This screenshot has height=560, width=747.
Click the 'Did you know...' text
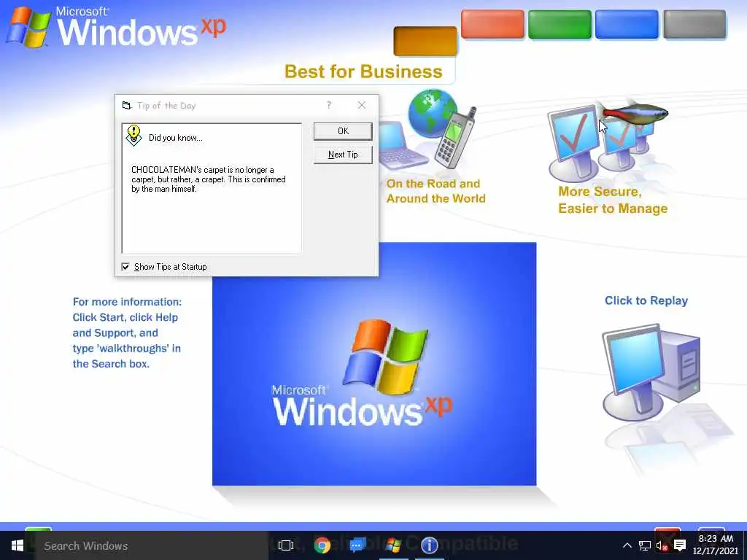pyautogui.click(x=175, y=138)
